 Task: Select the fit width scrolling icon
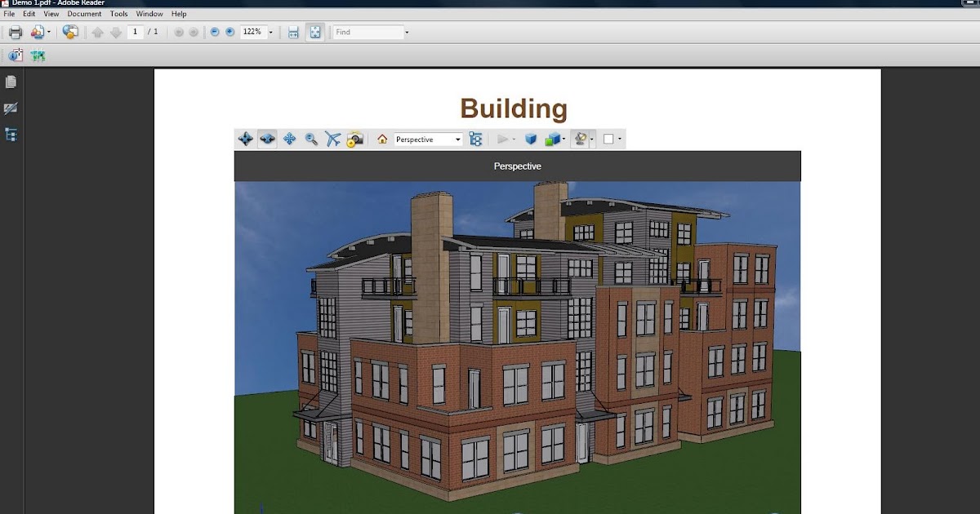pyautogui.click(x=293, y=33)
